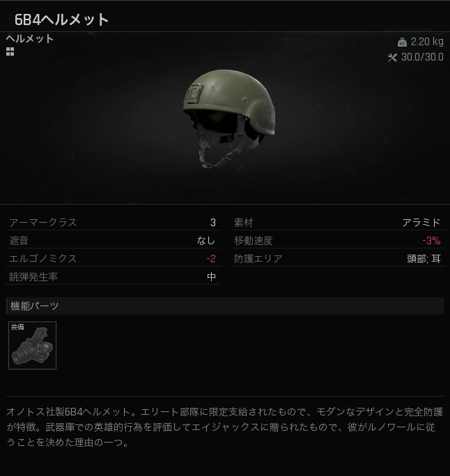Image resolution: width=450 pixels, height=476 pixels.
Task: Select the night vision mount slot
Action: click(x=32, y=345)
